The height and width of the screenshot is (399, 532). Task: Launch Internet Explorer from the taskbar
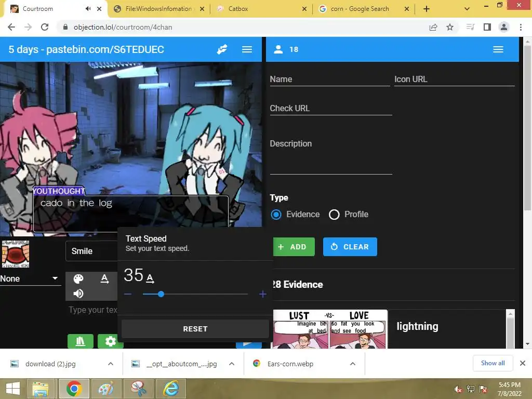tap(170, 389)
